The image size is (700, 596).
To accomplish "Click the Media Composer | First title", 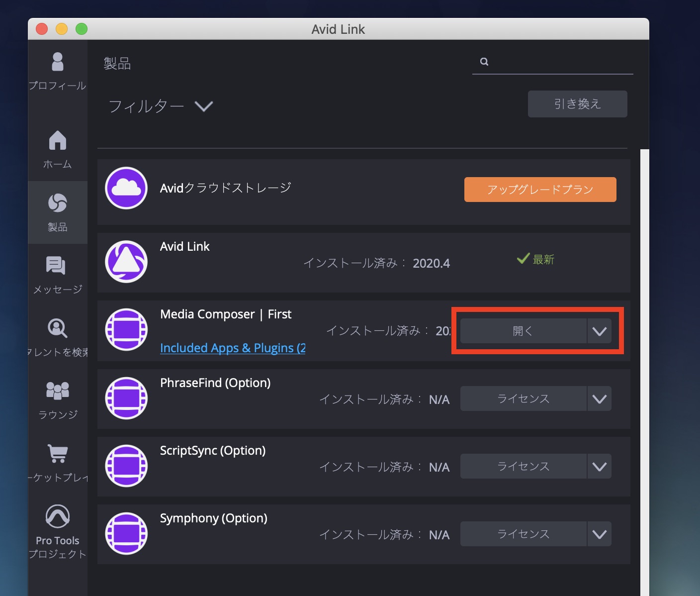I will pyautogui.click(x=226, y=314).
